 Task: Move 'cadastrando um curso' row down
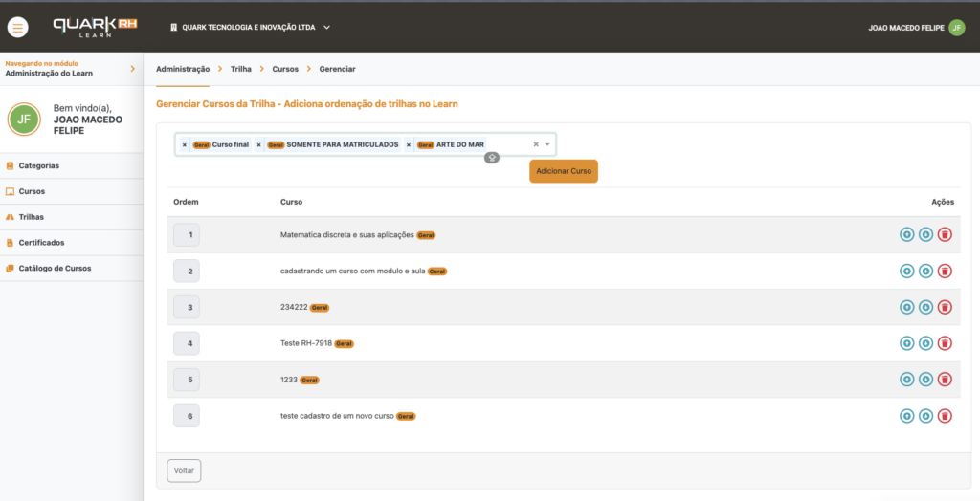[925, 272]
